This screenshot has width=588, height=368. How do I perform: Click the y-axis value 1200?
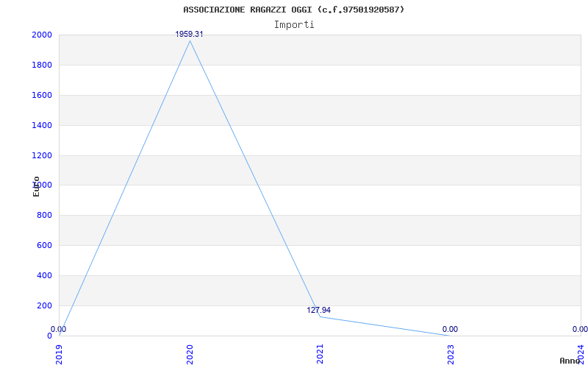(x=42, y=155)
